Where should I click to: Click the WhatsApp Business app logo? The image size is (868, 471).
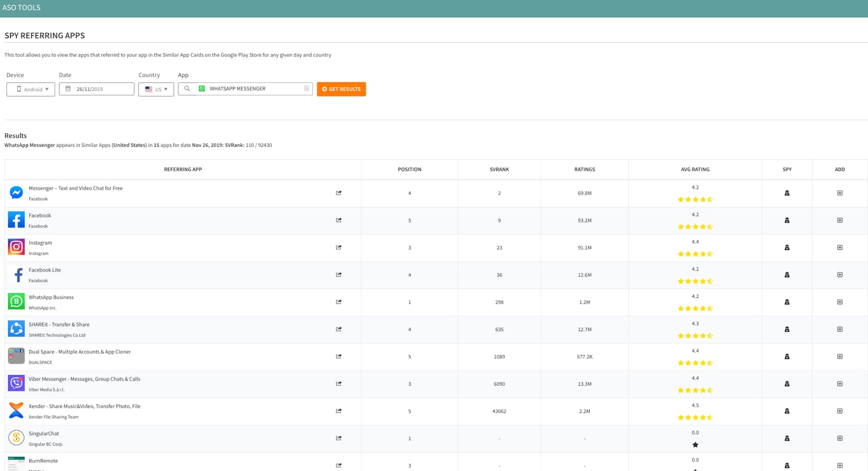16,301
